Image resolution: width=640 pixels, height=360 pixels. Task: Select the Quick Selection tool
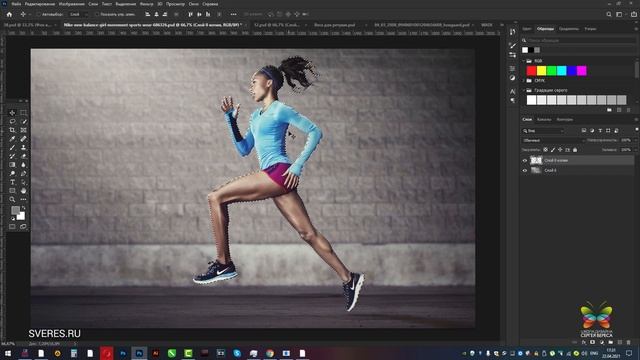(x=23, y=121)
